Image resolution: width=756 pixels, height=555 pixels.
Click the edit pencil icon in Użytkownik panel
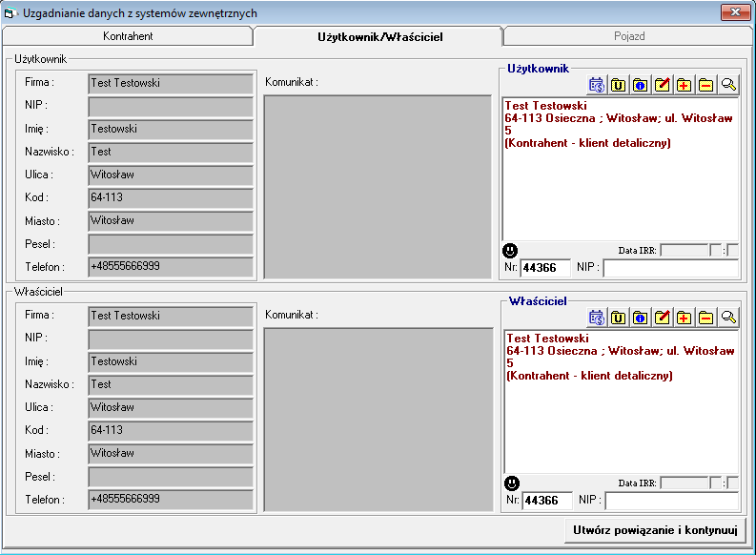(662, 85)
